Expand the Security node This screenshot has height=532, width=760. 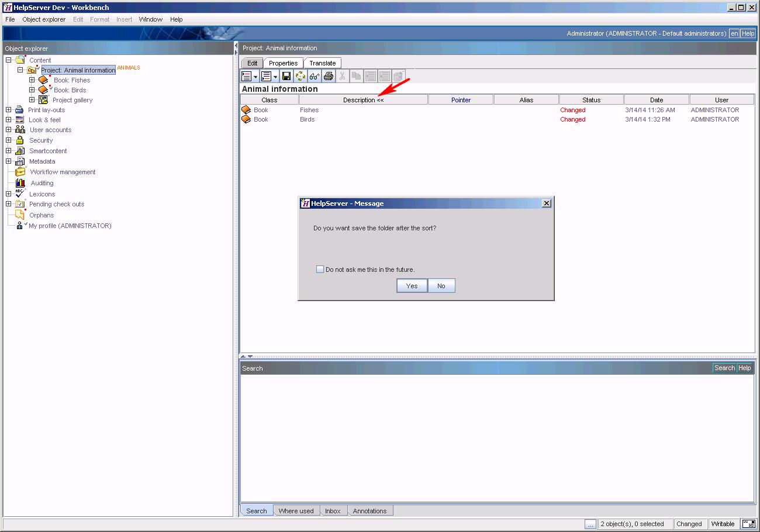click(x=9, y=140)
